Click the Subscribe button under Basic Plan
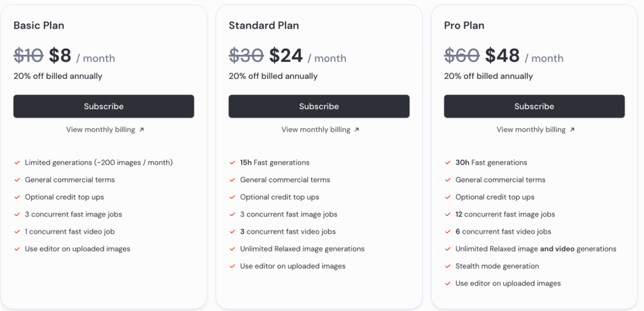 (104, 106)
